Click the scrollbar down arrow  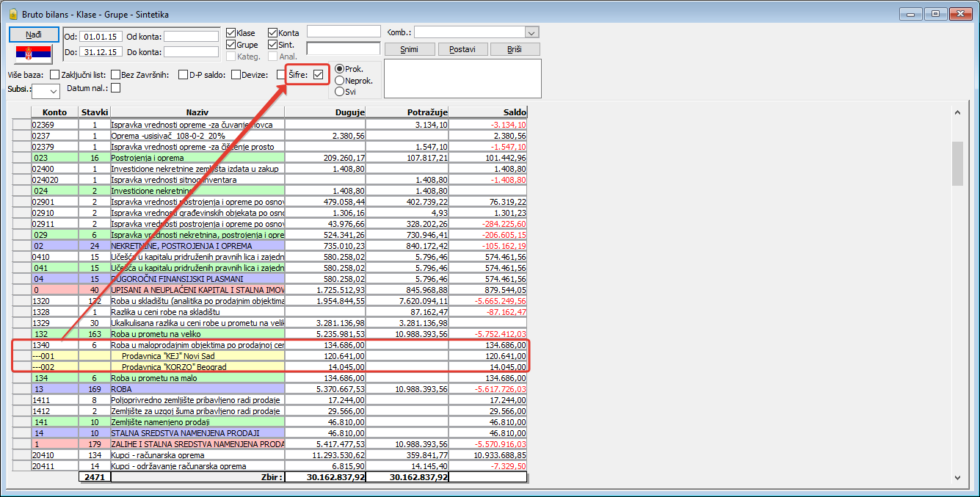957,477
